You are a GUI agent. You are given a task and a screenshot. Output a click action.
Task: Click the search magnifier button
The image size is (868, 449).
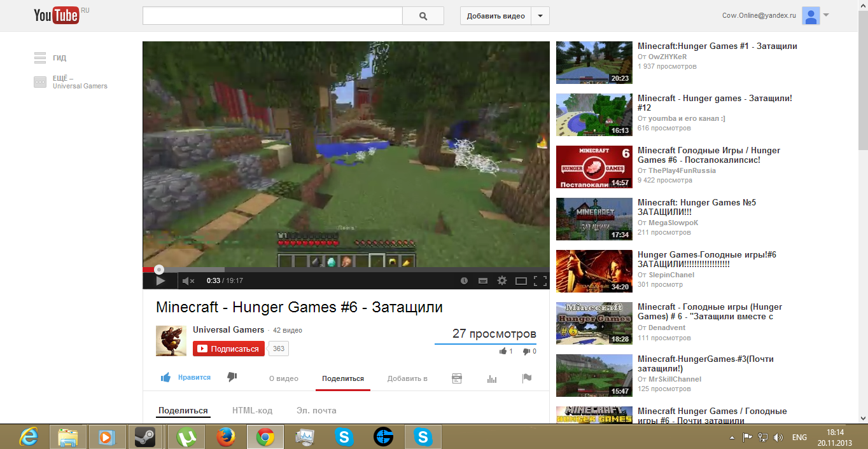tap(423, 16)
